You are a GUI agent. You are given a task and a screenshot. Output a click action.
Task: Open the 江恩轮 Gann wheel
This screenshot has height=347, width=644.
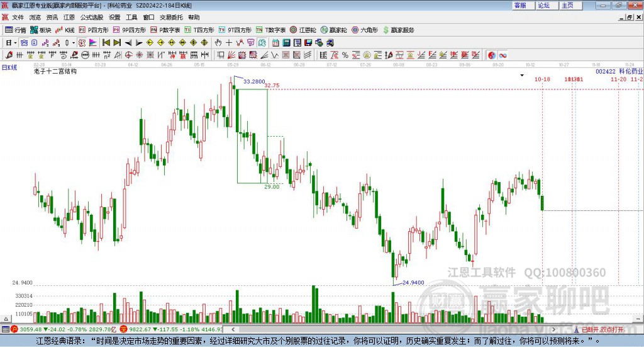(x=303, y=30)
